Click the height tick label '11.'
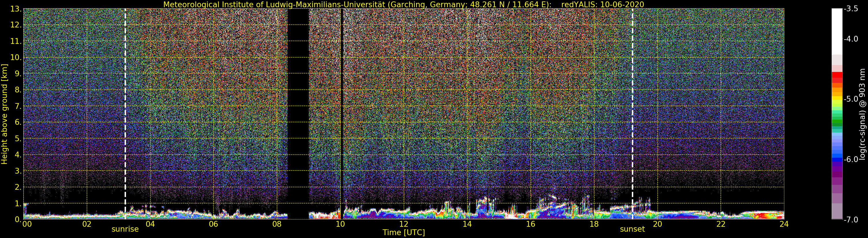The height and width of the screenshot is (238, 868). [x=16, y=41]
